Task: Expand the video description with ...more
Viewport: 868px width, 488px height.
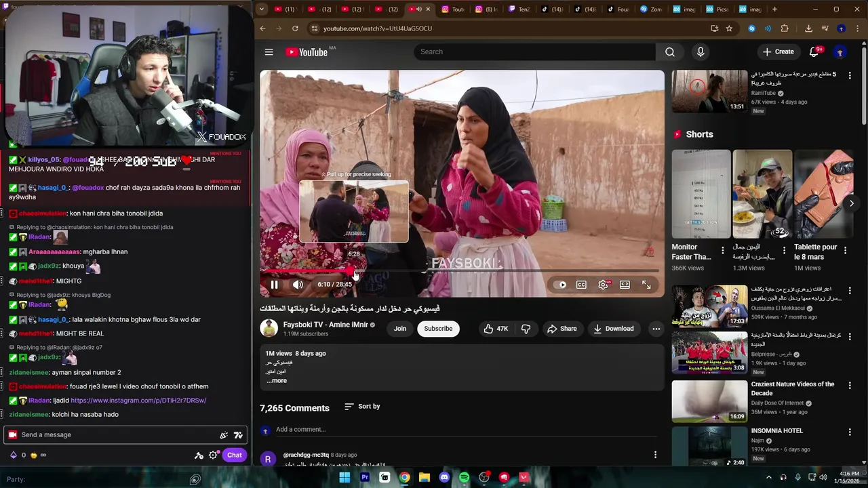Action: pos(277,381)
